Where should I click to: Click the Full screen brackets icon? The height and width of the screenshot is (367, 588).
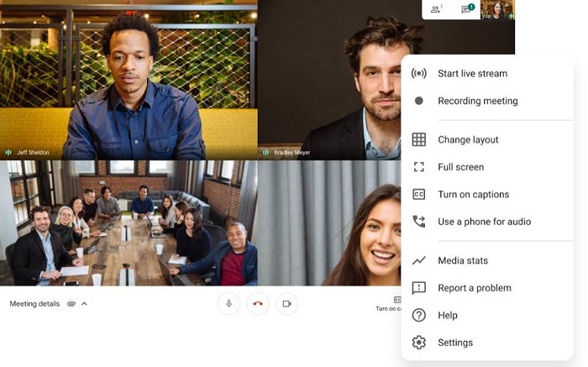pos(419,167)
